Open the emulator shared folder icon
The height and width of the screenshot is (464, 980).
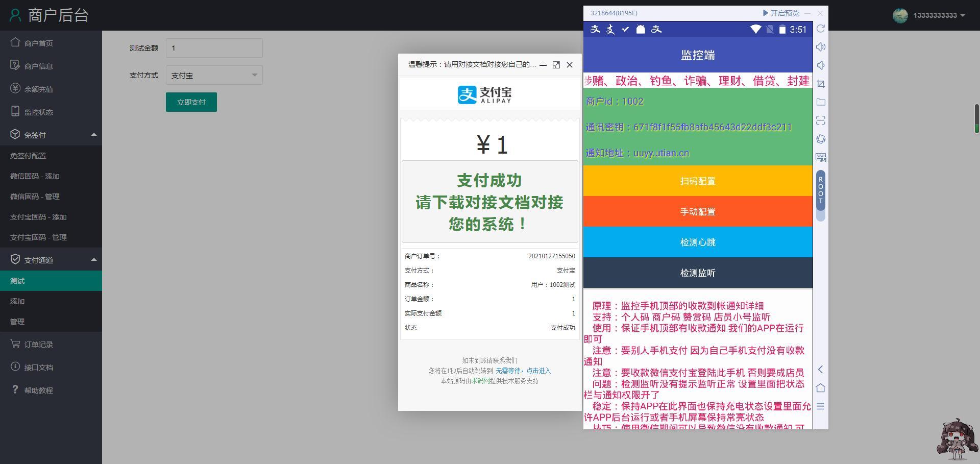(x=820, y=102)
